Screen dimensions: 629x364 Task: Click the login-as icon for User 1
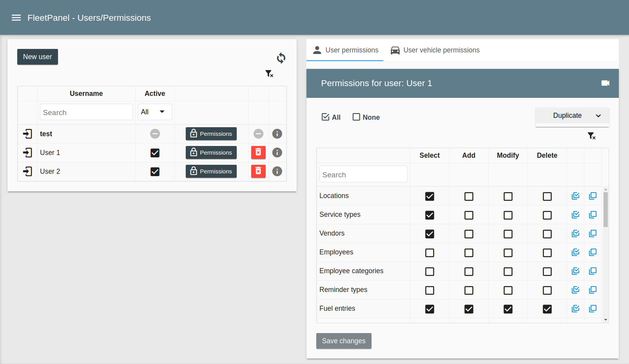point(27,153)
